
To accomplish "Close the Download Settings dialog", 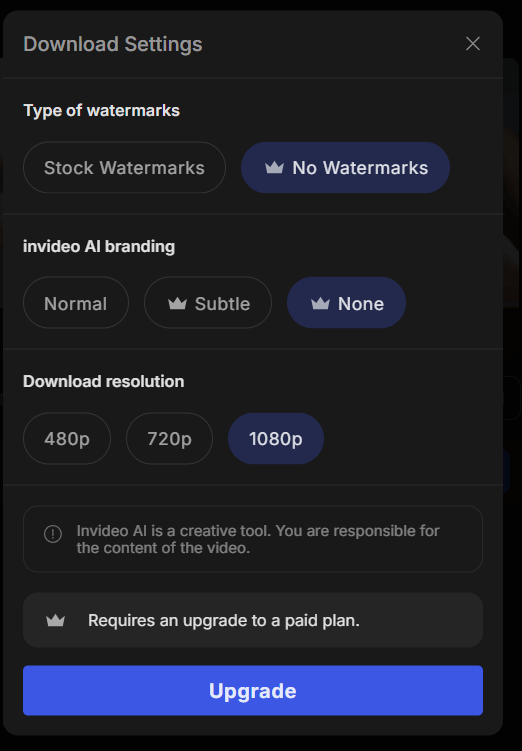I will [x=473, y=44].
